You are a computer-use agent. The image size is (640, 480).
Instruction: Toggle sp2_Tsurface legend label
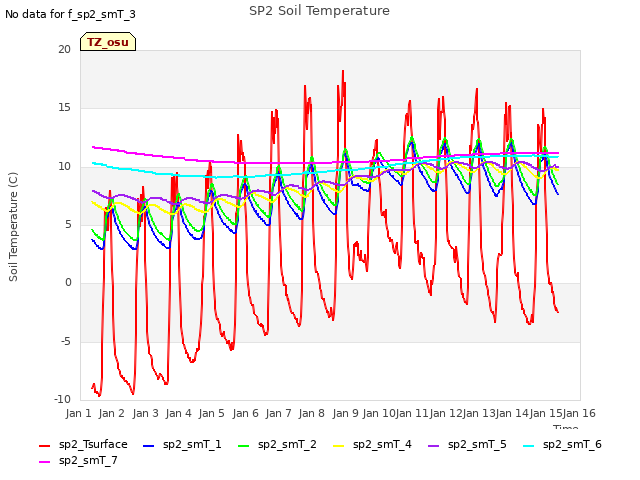click(93, 444)
